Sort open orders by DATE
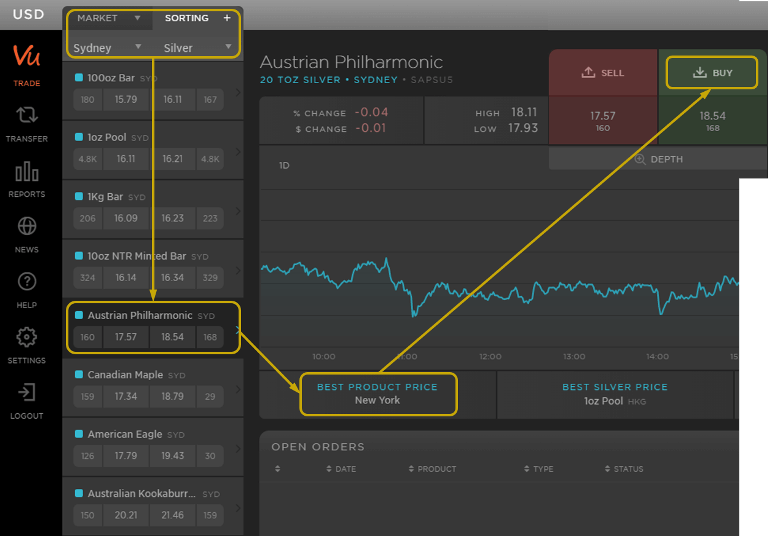This screenshot has height=536, width=768. click(341, 469)
